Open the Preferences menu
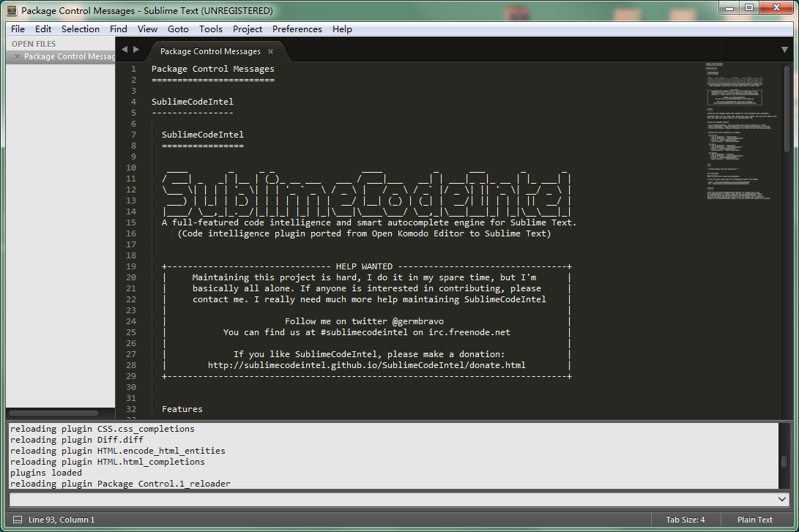This screenshot has height=532, width=799. [x=297, y=29]
